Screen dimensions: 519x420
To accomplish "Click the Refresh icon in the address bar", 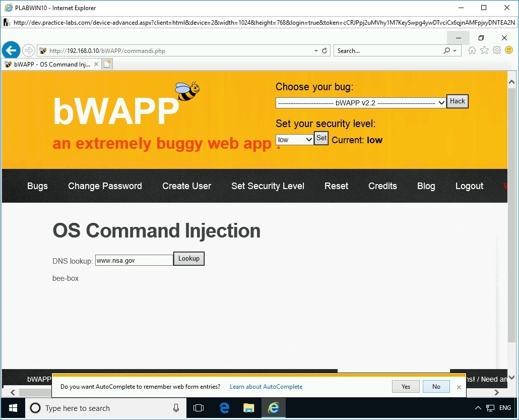I will tap(323, 50).
